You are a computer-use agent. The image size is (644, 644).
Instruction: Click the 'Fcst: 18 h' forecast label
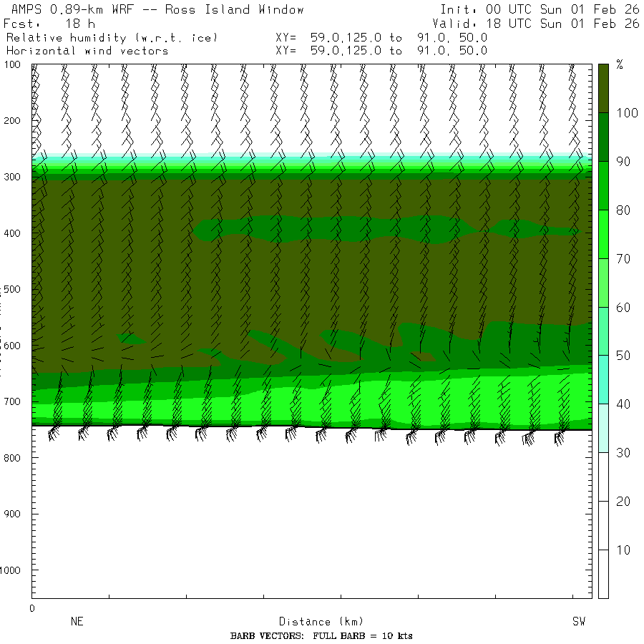point(49,24)
